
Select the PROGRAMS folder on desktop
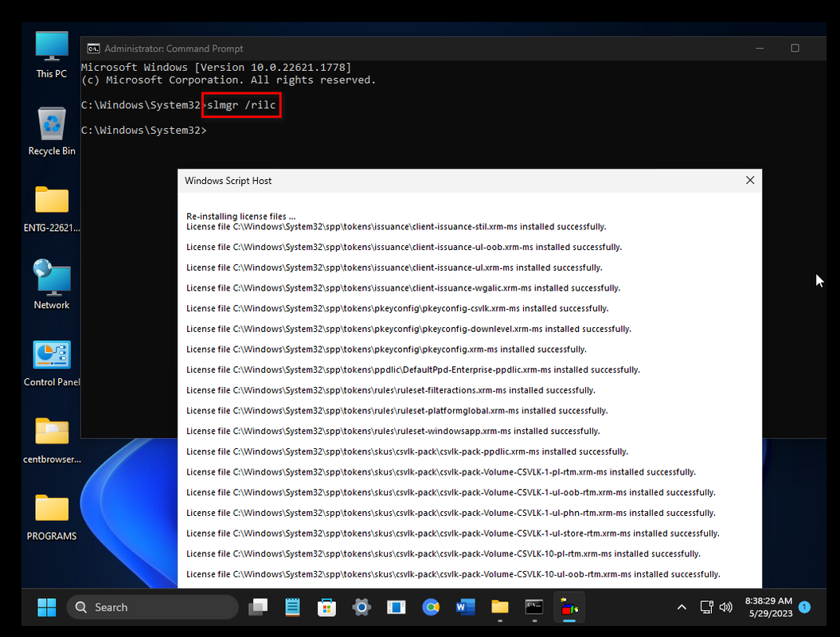[52, 517]
